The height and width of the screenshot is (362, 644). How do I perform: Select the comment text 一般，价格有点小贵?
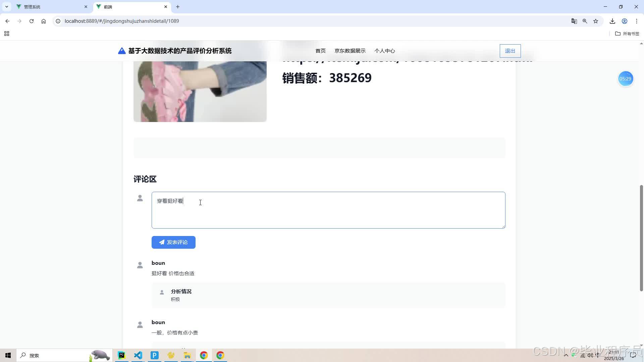coord(175,333)
